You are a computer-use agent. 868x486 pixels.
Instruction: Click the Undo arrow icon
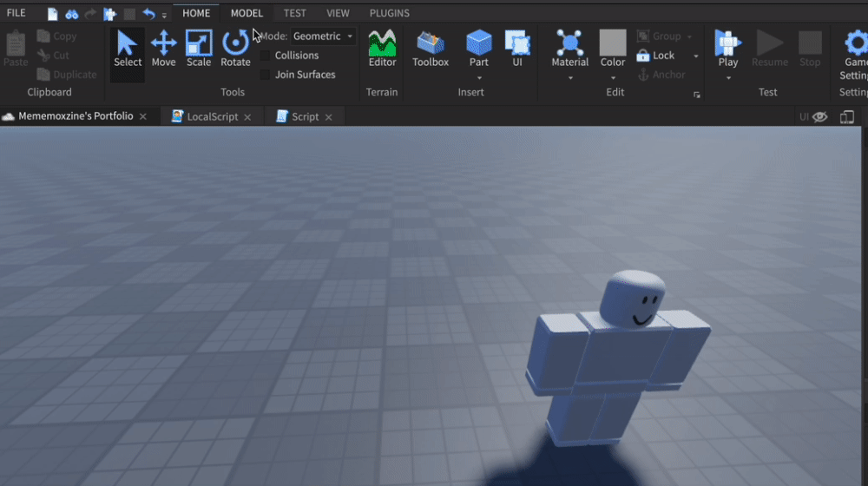click(x=148, y=14)
